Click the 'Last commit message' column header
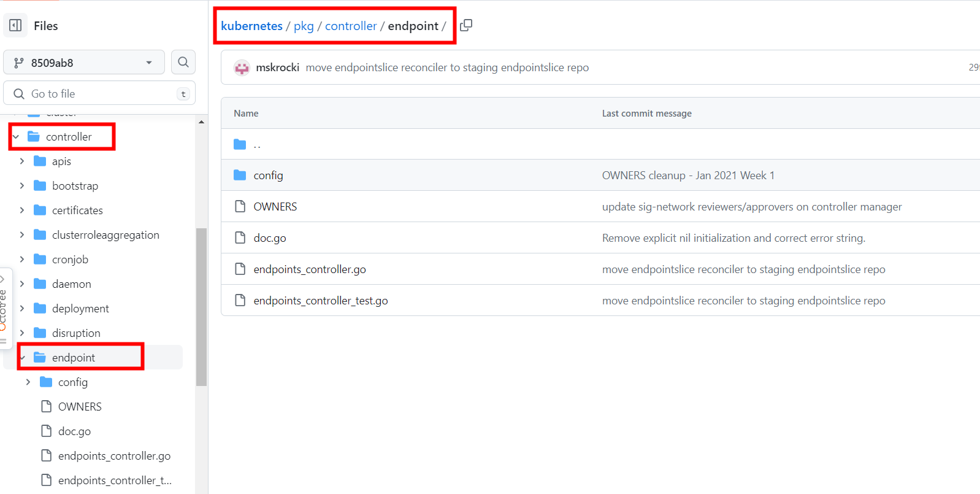Image resolution: width=980 pixels, height=494 pixels. (x=647, y=114)
